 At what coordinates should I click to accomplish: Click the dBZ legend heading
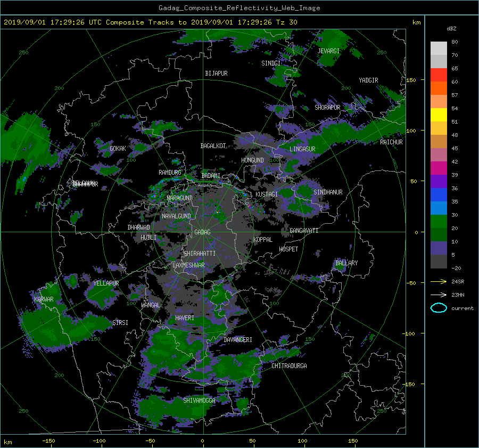click(451, 29)
